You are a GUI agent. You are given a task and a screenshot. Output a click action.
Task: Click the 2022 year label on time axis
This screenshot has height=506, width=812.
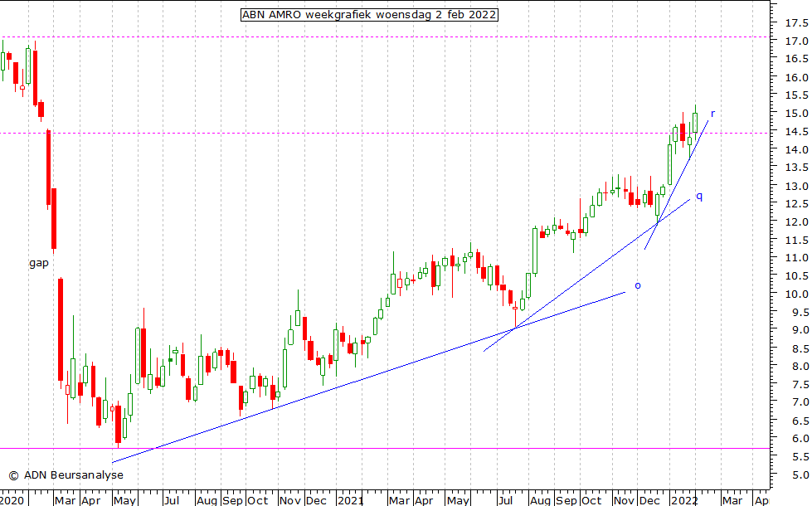(x=684, y=500)
